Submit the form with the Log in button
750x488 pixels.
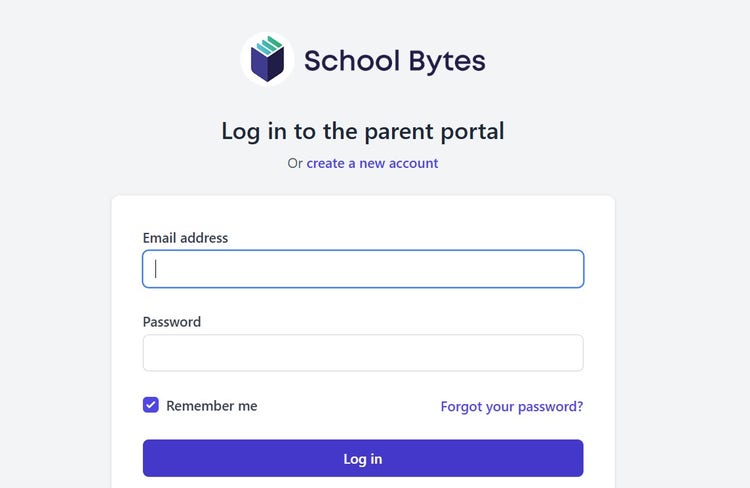(363, 459)
